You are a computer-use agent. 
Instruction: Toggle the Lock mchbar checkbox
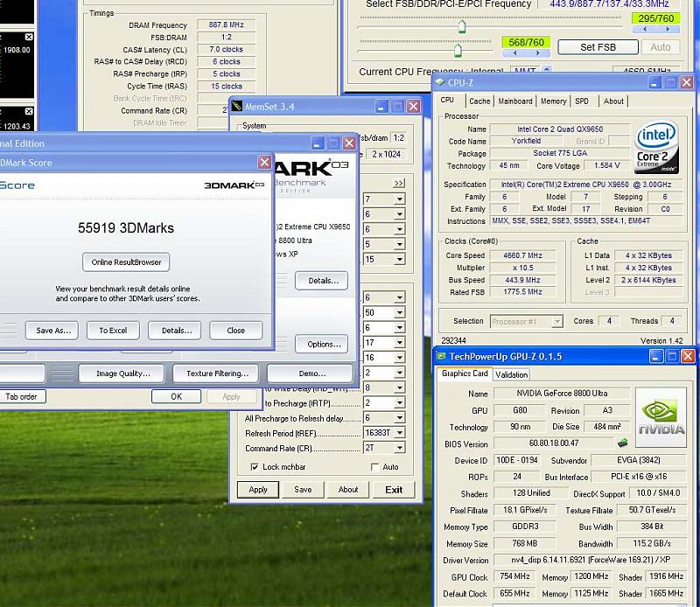tap(255, 467)
